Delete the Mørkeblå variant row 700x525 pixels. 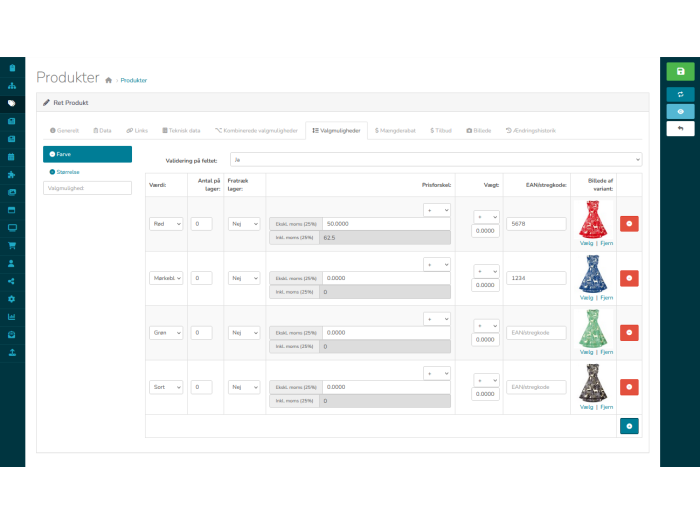tap(629, 278)
